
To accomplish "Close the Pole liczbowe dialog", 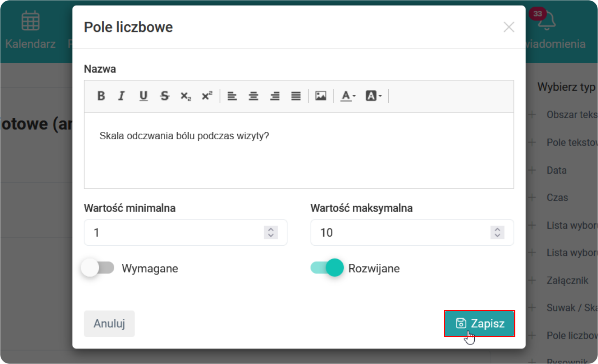I will 509,27.
